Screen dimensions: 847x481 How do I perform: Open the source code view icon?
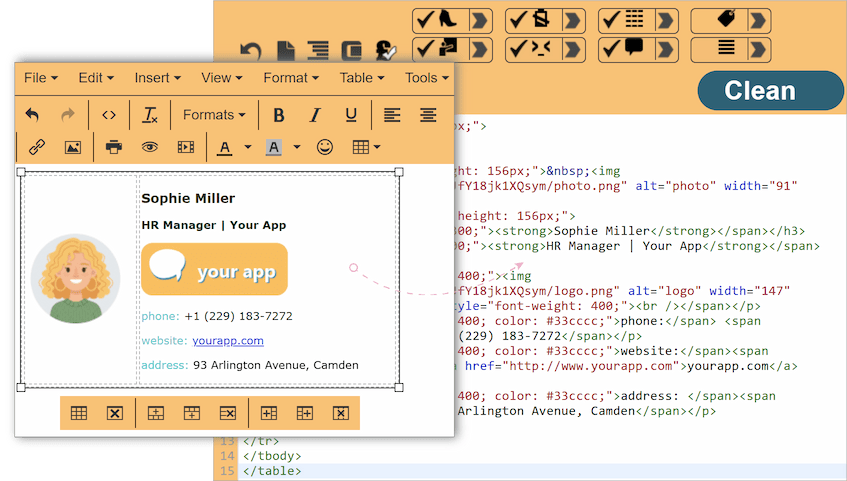tap(109, 115)
